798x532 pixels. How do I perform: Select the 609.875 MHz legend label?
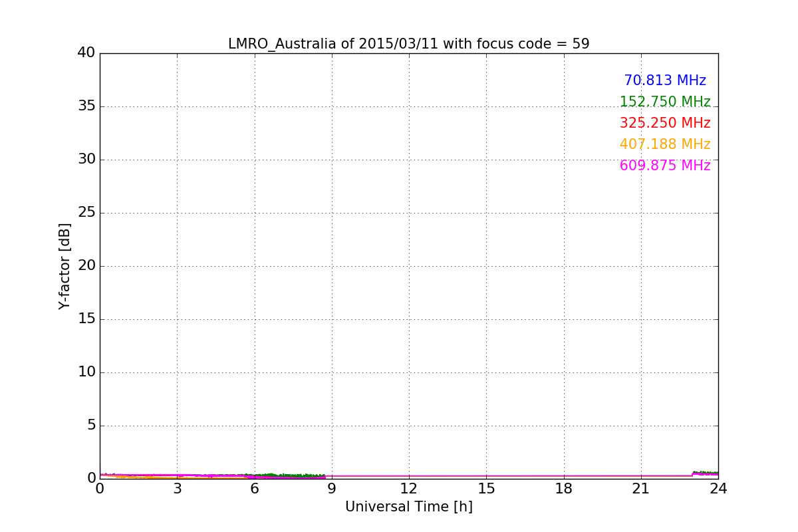[x=665, y=166]
